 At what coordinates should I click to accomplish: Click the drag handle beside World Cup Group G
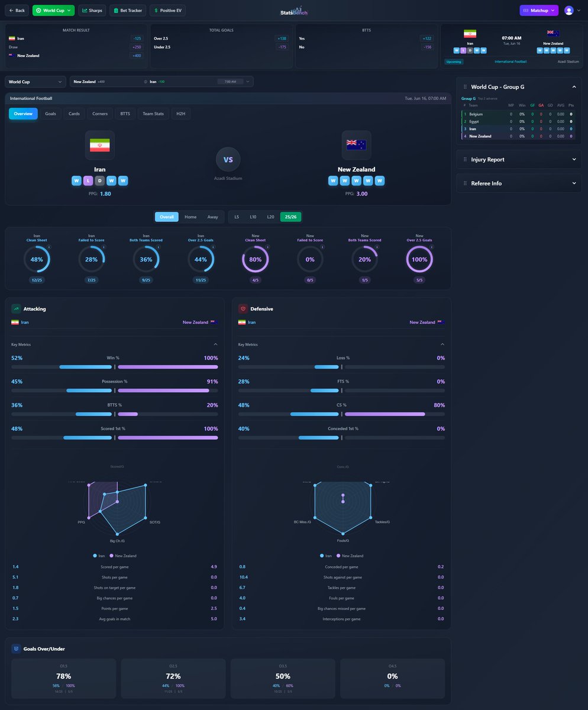coord(465,87)
